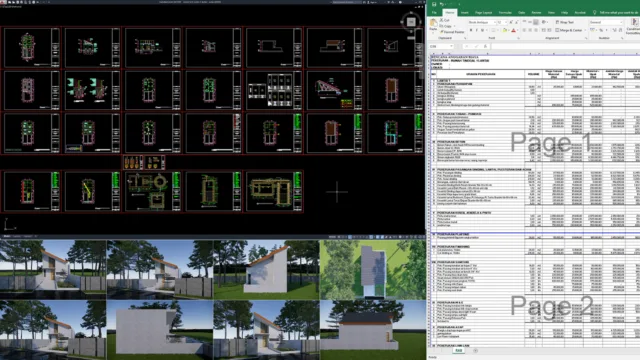This screenshot has height=360, width=640.
Task: Expand the Font Color dropdown arrow
Action: (x=518, y=30)
